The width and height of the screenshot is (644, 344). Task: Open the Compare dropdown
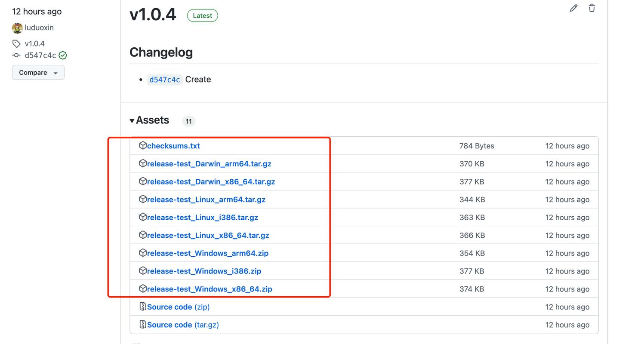[38, 73]
